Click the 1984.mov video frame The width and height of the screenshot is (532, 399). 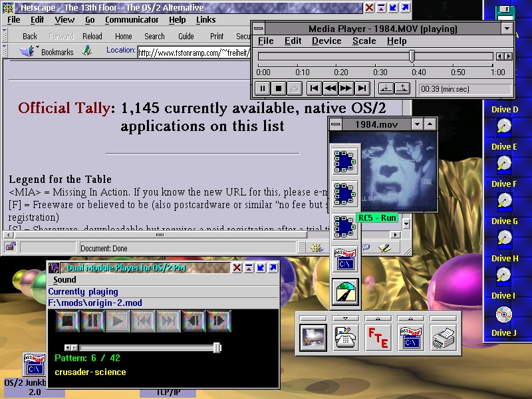(397, 172)
